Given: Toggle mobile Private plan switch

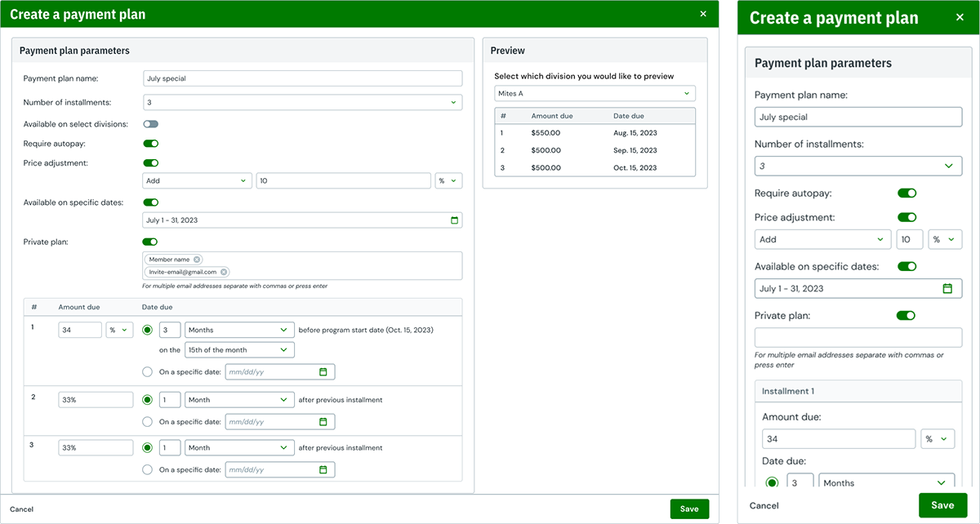Looking at the screenshot, I should [906, 315].
